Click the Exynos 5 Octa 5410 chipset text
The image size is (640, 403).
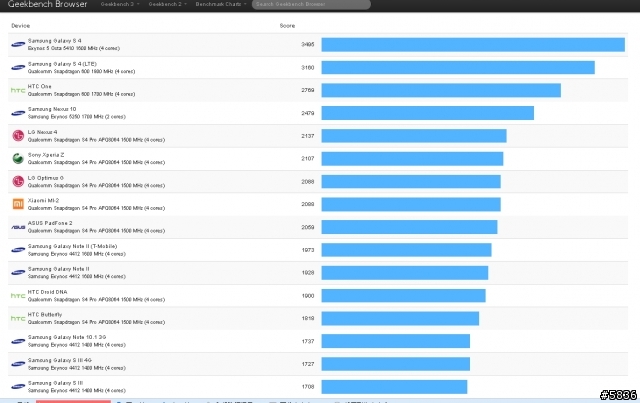coord(73,48)
